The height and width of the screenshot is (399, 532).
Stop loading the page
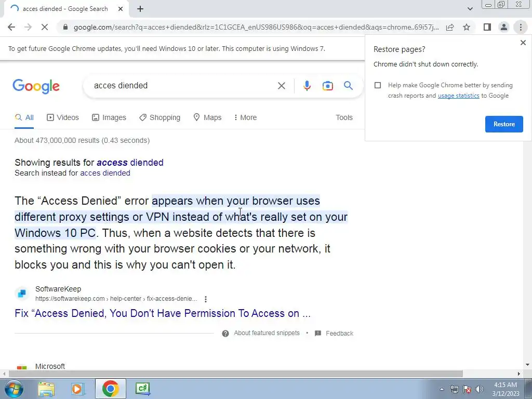click(45, 27)
